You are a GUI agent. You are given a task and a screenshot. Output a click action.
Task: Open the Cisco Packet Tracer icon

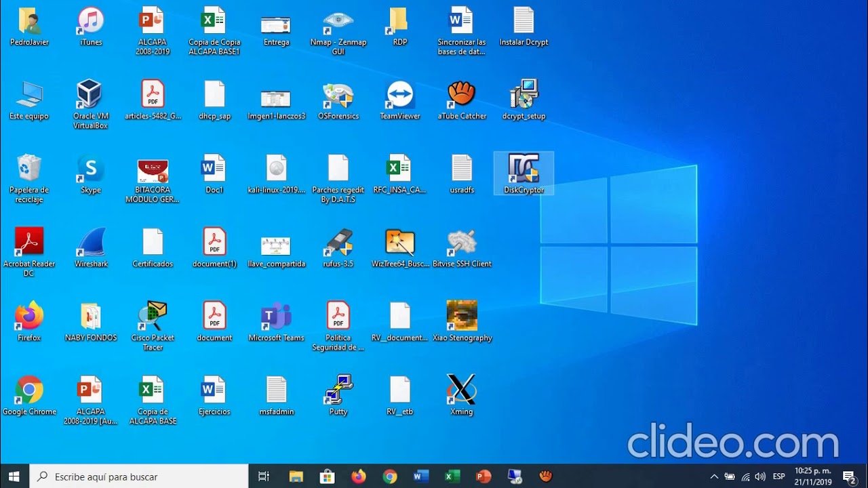point(153,327)
